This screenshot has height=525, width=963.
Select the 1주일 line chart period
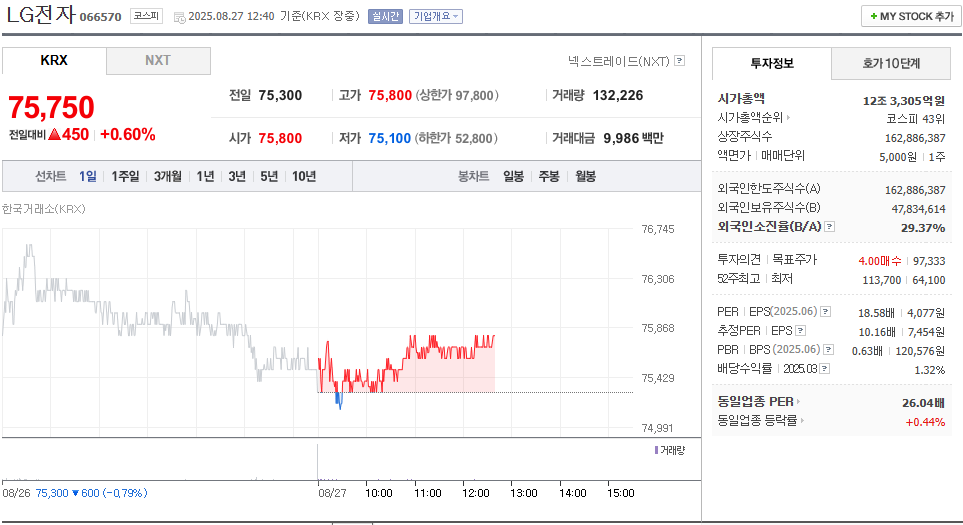pyautogui.click(x=125, y=176)
